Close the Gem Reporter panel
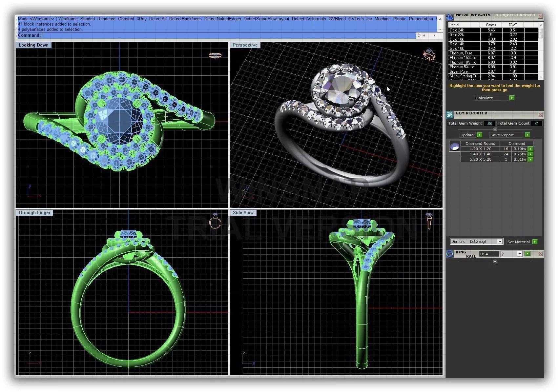This screenshot has width=558, height=392. tap(541, 115)
